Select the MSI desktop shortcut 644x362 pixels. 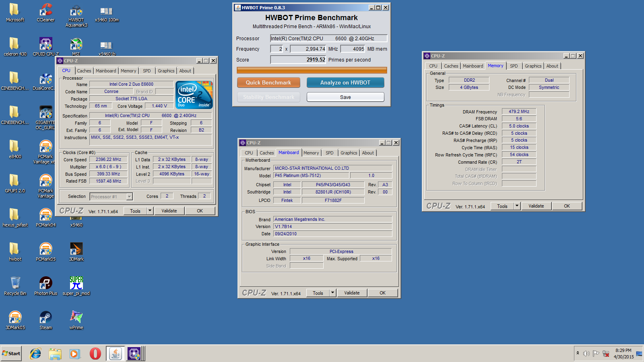click(76, 47)
